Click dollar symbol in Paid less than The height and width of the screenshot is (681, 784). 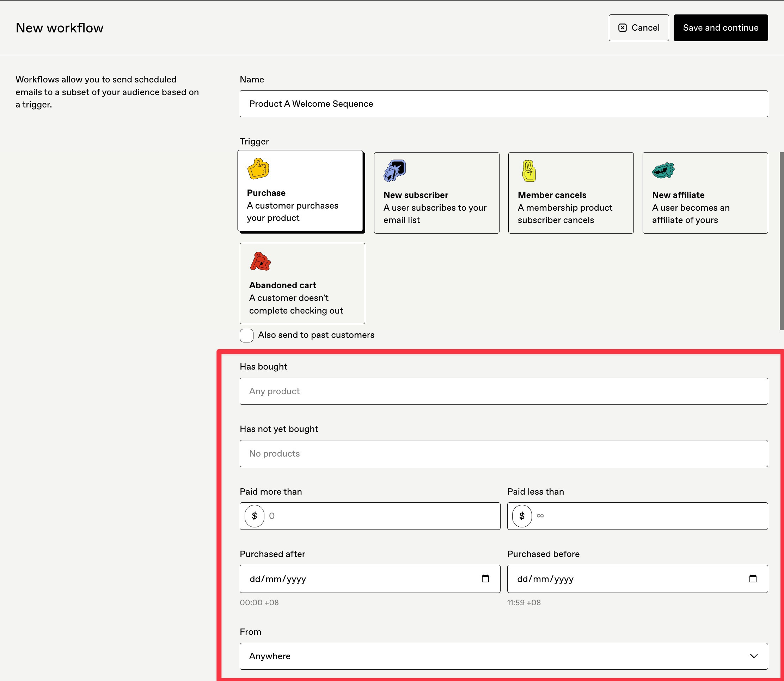click(x=522, y=516)
